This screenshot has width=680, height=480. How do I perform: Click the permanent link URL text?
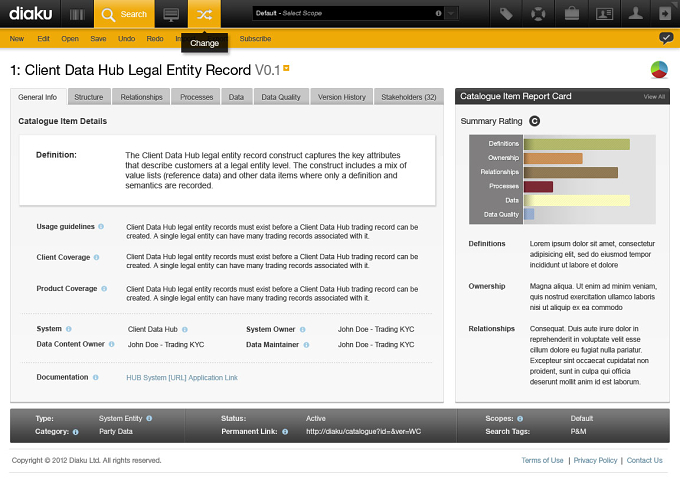363,431
